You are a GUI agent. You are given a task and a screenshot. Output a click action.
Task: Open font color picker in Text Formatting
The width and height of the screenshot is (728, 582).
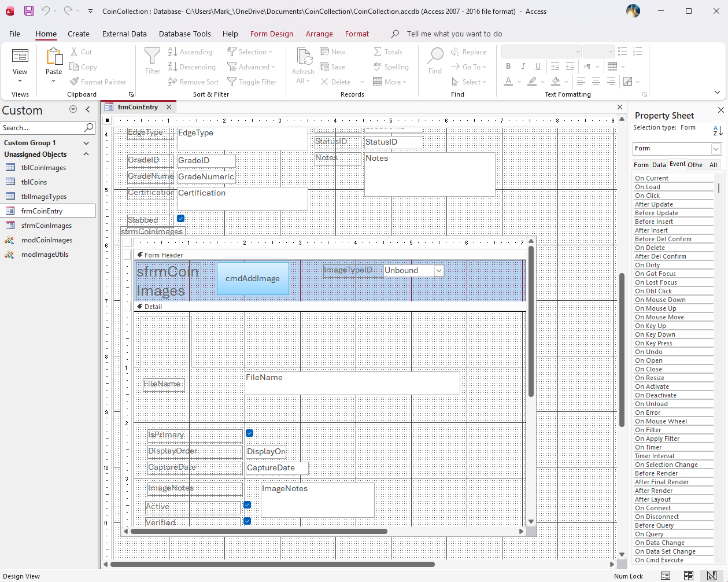(x=519, y=82)
